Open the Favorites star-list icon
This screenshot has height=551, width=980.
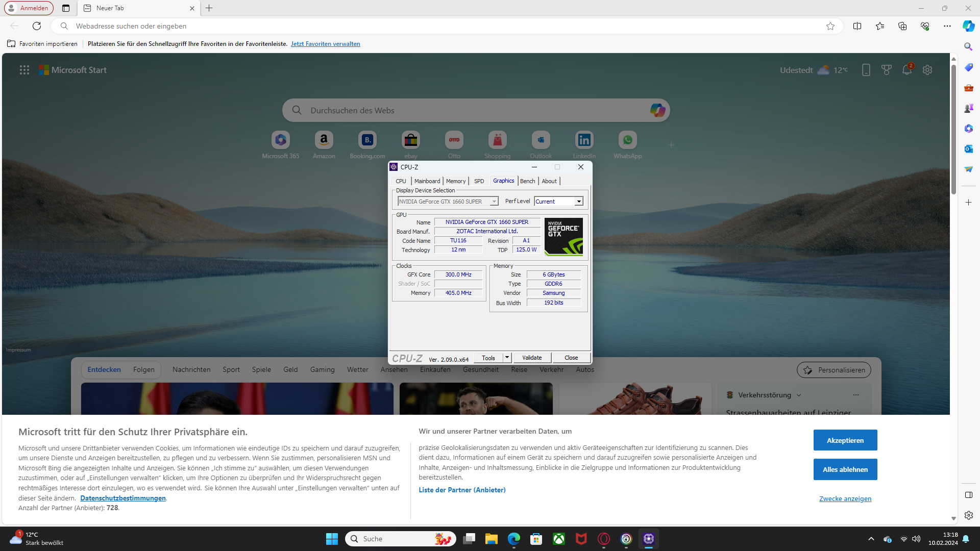[x=879, y=26]
